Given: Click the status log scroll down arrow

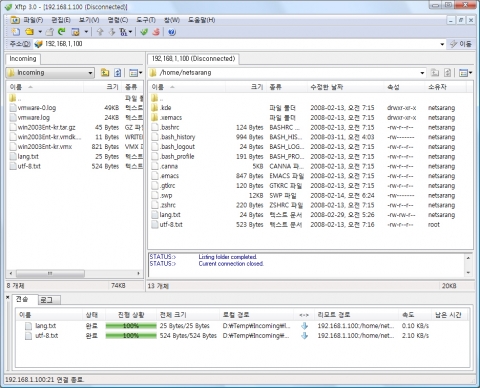Looking at the screenshot, I should click(468, 273).
